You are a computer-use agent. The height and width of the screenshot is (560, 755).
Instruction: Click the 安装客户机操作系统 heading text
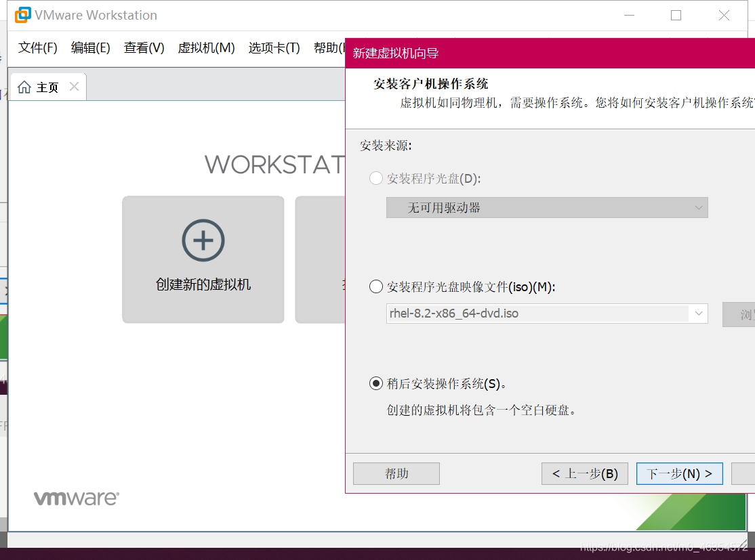(x=430, y=84)
